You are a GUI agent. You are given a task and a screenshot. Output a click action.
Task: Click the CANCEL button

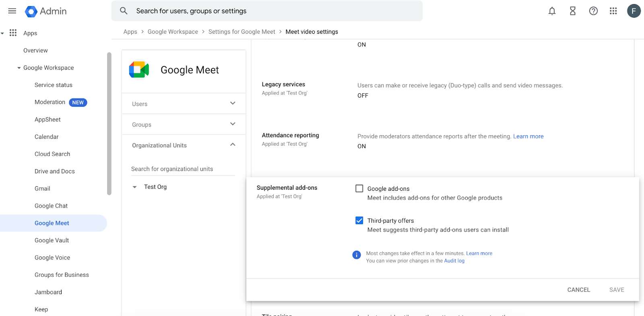tap(578, 289)
